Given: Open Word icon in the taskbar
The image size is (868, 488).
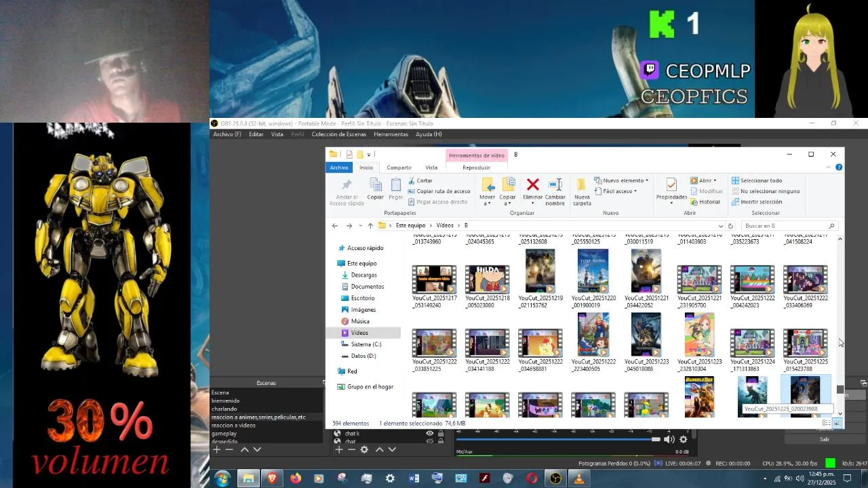Looking at the screenshot, I should (x=414, y=479).
